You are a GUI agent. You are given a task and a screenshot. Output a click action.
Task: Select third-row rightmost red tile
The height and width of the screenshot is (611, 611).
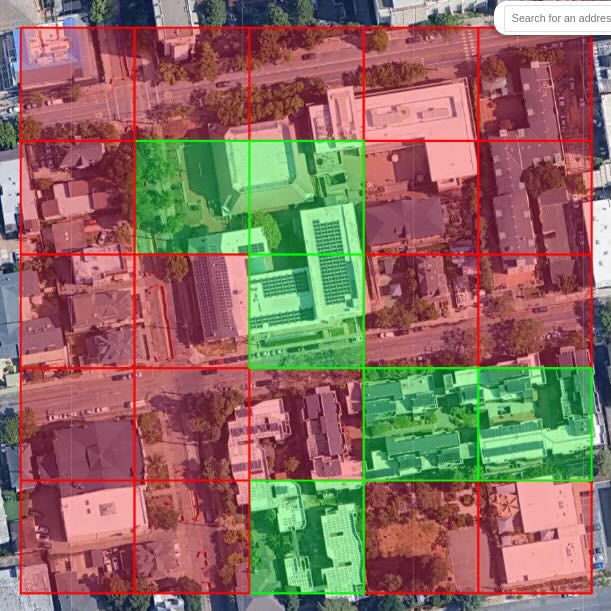tap(535, 311)
